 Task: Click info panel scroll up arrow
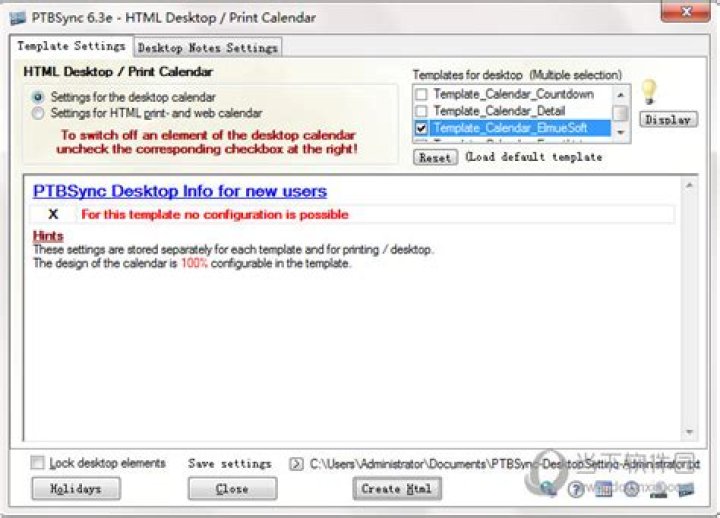click(689, 185)
